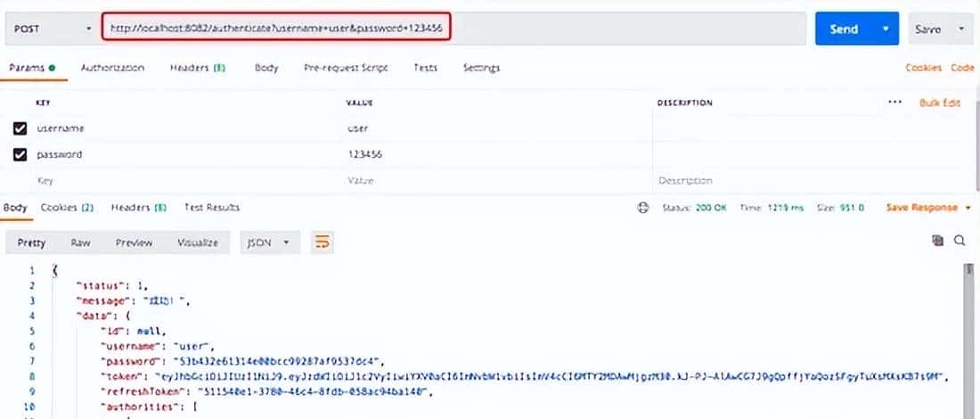This screenshot has width=980, height=419.
Task: Uncheck the password parameter checkbox
Action: point(20,154)
